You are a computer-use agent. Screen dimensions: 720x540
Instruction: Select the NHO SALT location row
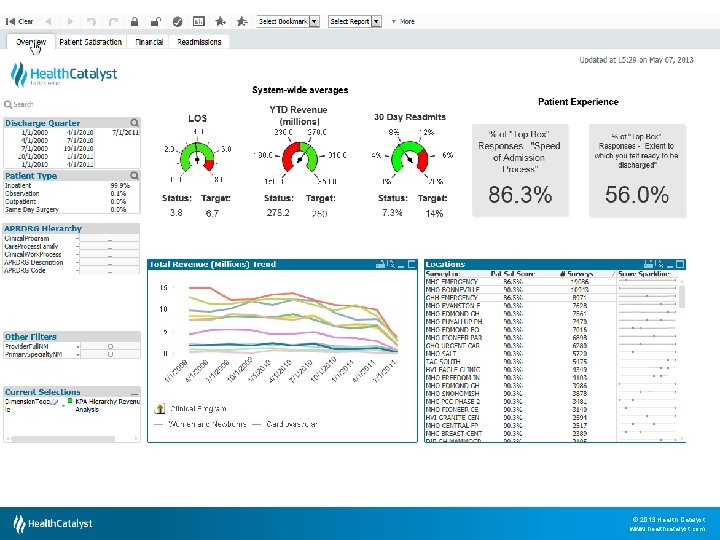point(551,354)
